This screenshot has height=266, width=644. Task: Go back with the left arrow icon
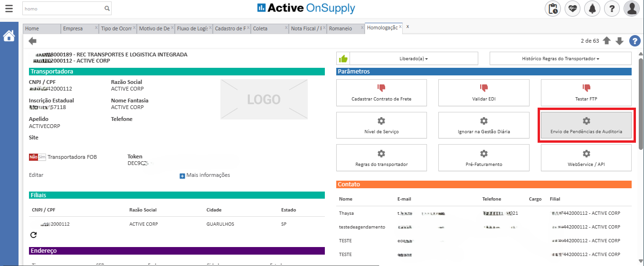[x=33, y=41]
